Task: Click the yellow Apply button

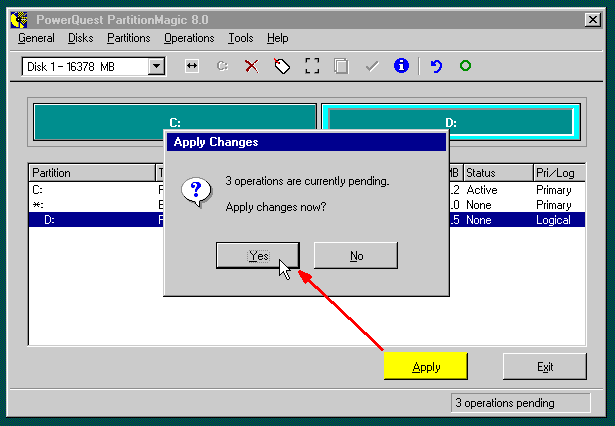Action: tap(426, 366)
